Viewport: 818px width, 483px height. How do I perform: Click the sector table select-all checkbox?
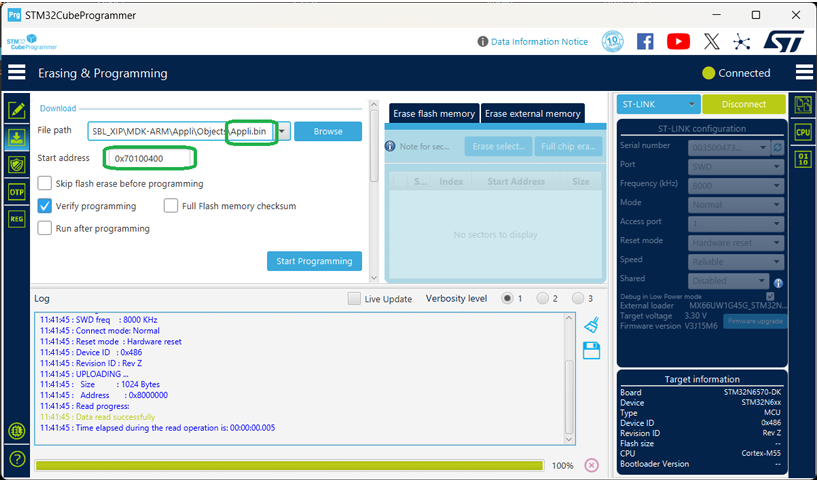pos(401,182)
